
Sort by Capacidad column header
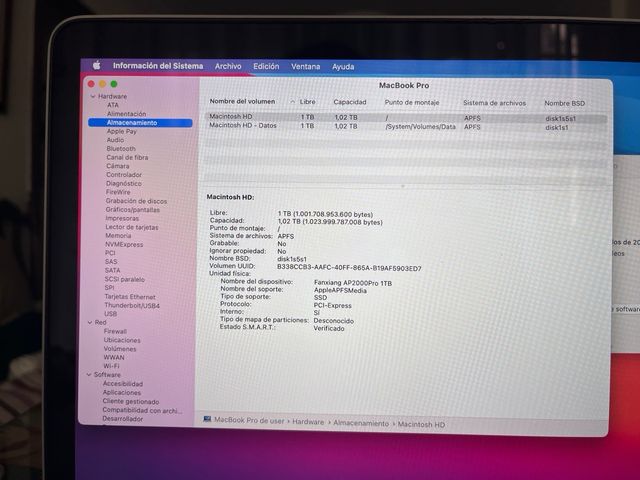[350, 102]
